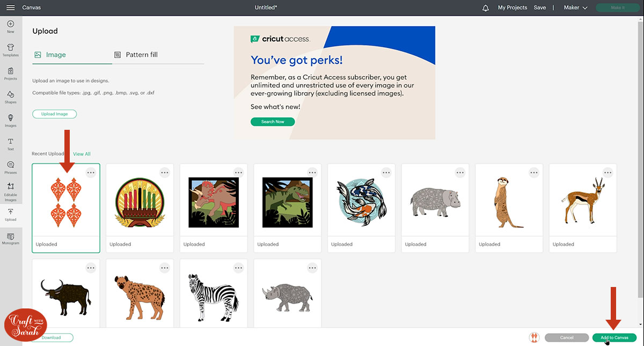This screenshot has width=644, height=346.
Task: Open the View All recent uploads link
Action: pyautogui.click(x=82, y=154)
